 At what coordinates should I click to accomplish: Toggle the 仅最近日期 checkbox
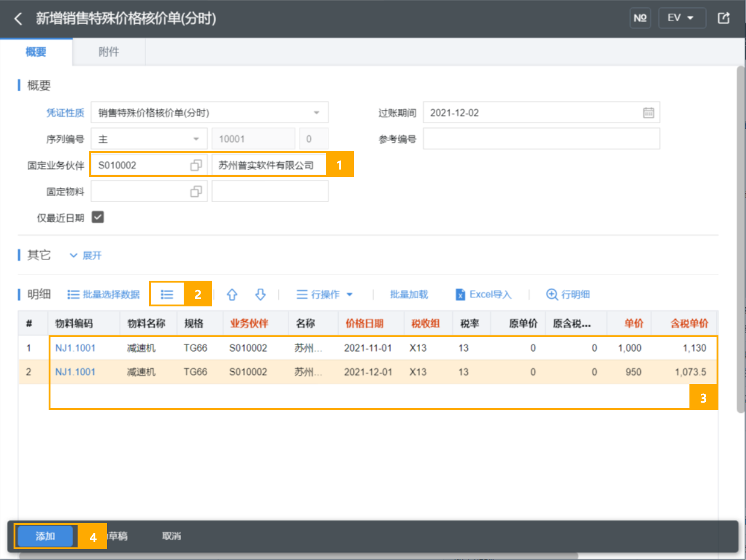tap(98, 217)
